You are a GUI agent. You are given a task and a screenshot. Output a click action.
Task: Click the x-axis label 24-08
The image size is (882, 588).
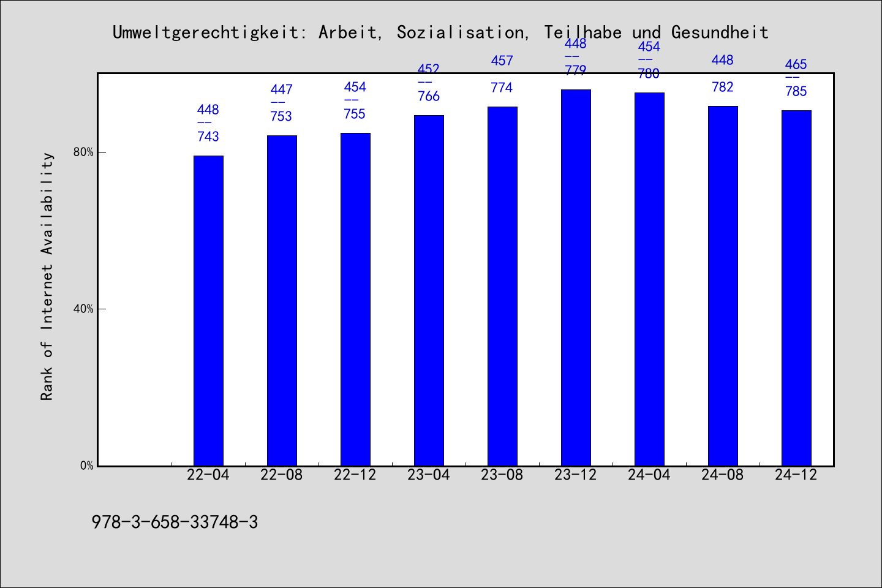pyautogui.click(x=723, y=475)
